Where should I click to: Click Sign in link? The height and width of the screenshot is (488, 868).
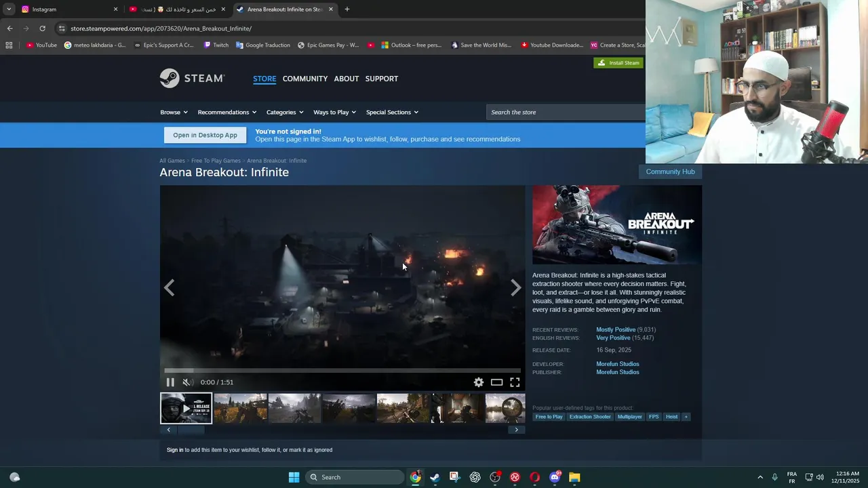[x=175, y=450]
